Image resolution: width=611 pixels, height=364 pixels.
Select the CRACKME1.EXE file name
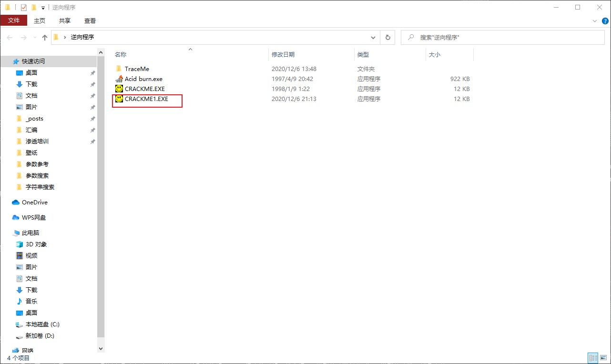(146, 99)
